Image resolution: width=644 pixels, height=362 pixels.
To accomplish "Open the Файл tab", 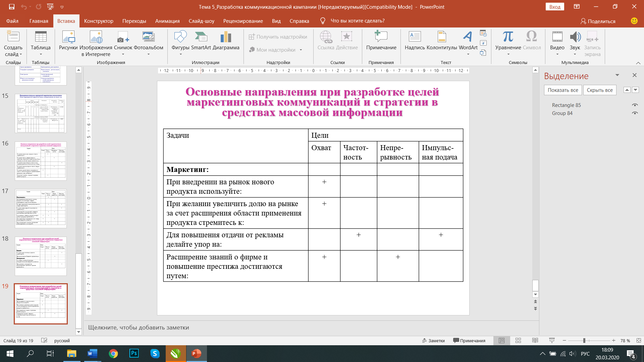I will tap(12, 21).
